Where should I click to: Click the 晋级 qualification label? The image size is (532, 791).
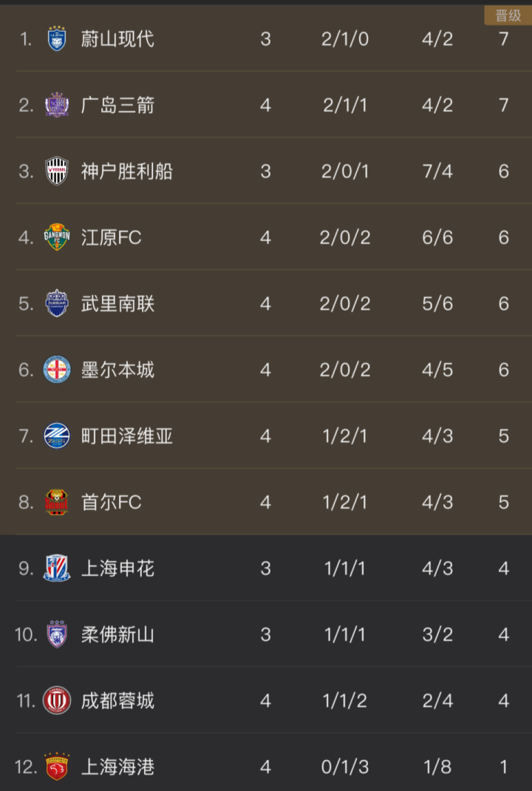508,16
